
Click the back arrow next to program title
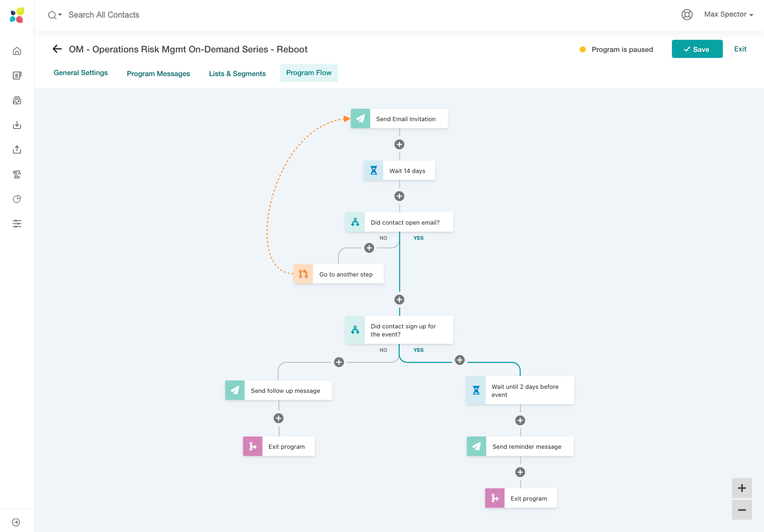[x=57, y=49]
